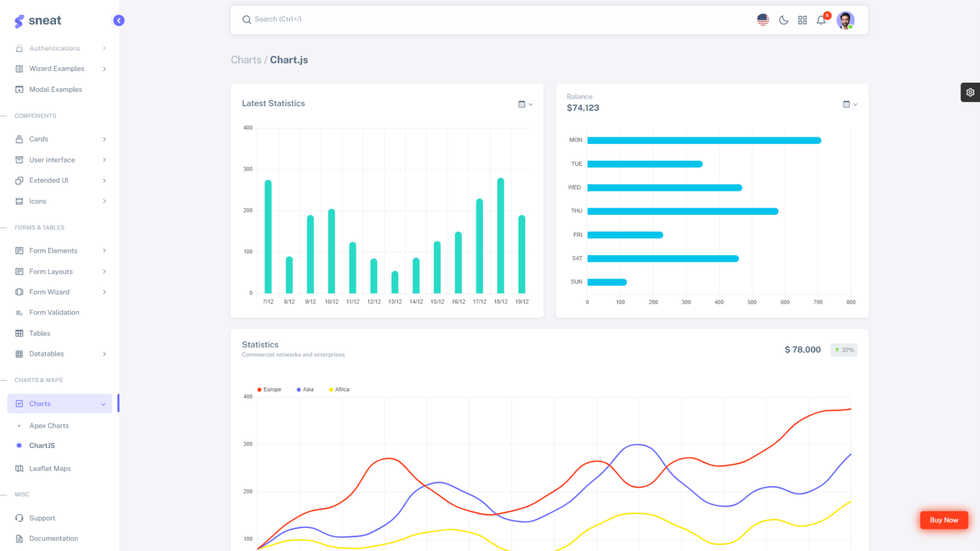Click the Tables icon in the sidebar

[x=19, y=333]
